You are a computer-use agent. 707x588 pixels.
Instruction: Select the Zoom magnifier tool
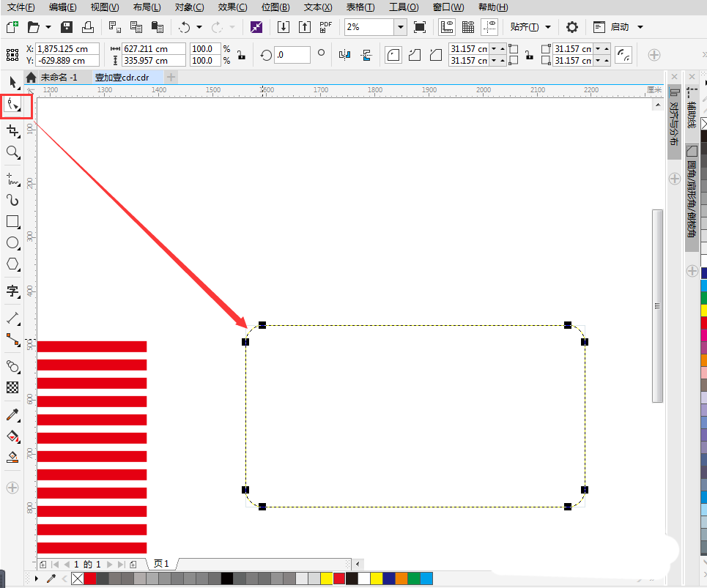(x=13, y=152)
